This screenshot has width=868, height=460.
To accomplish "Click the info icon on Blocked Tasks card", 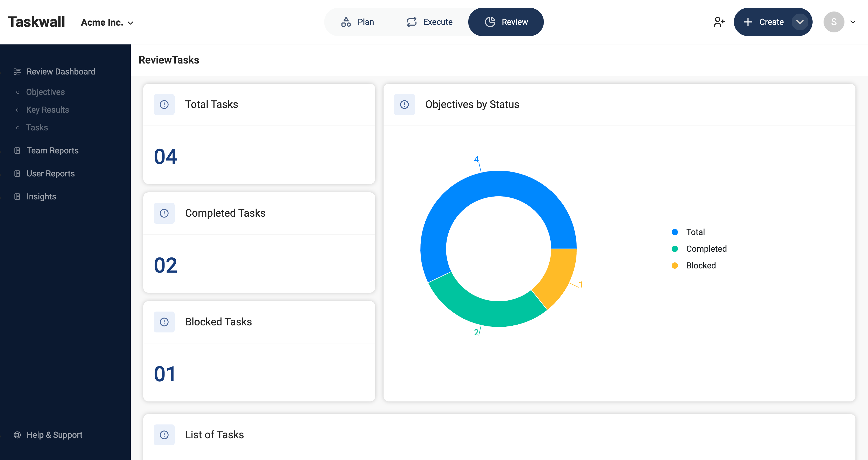I will tap(164, 321).
